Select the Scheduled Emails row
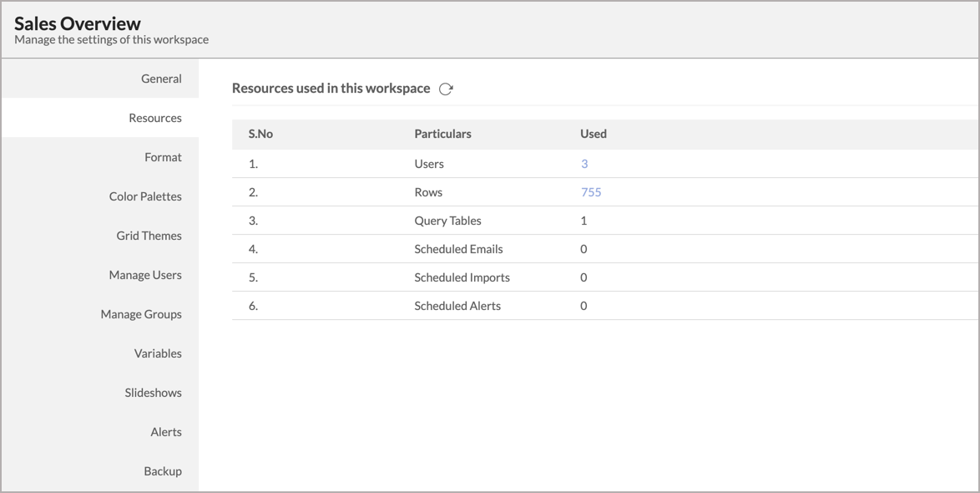Screen dimensions: 980x493 458,249
